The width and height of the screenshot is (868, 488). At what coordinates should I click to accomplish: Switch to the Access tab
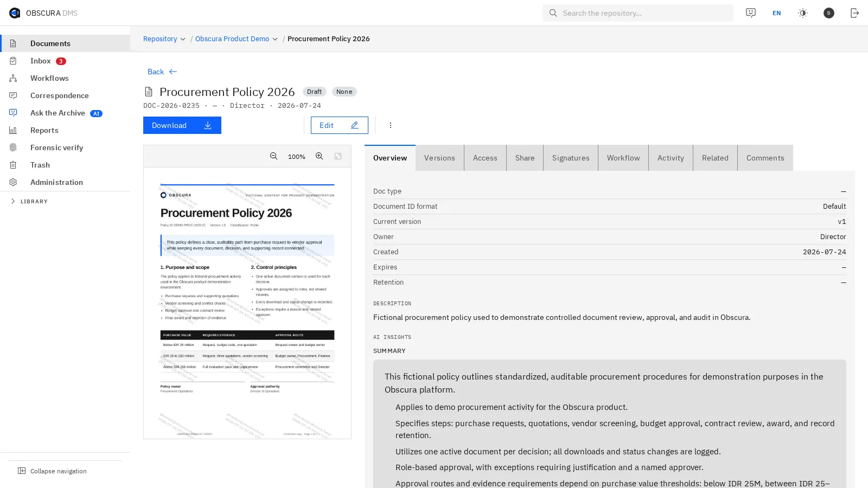tap(485, 158)
